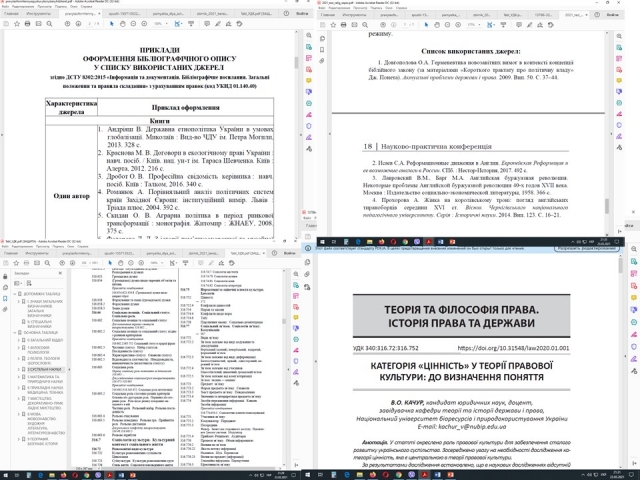Close the Закладки bookmarks panel
This screenshot has height=480, width=640.
pos(60,273)
